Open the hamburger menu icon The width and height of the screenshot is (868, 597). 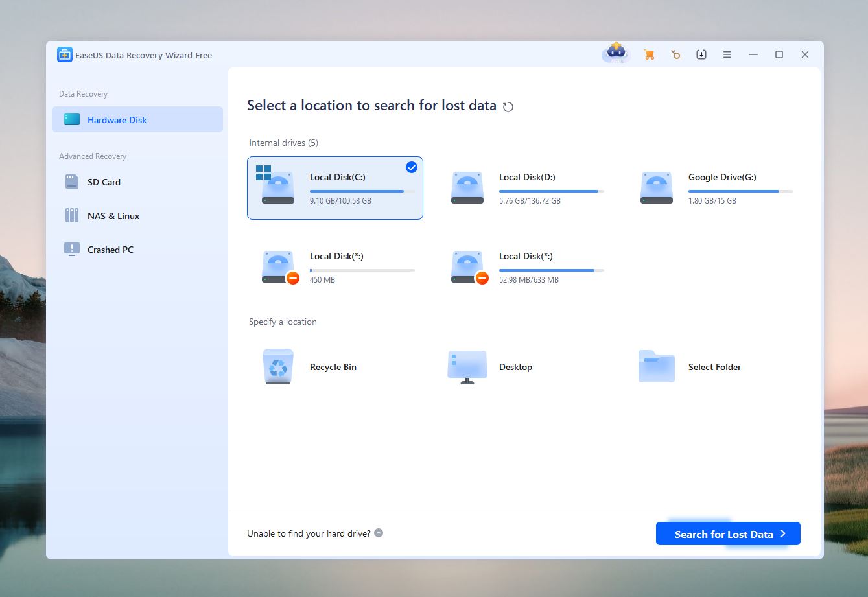727,55
